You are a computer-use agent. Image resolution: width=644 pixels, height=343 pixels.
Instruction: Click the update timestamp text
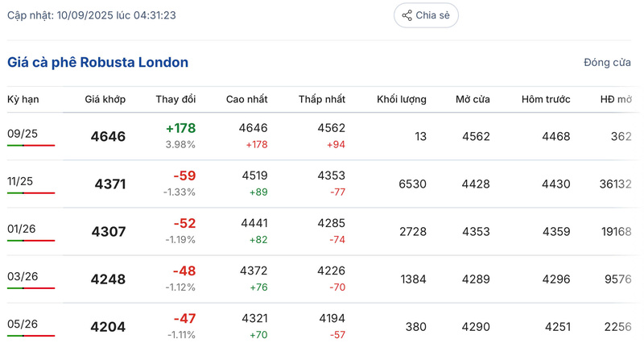coord(92,15)
